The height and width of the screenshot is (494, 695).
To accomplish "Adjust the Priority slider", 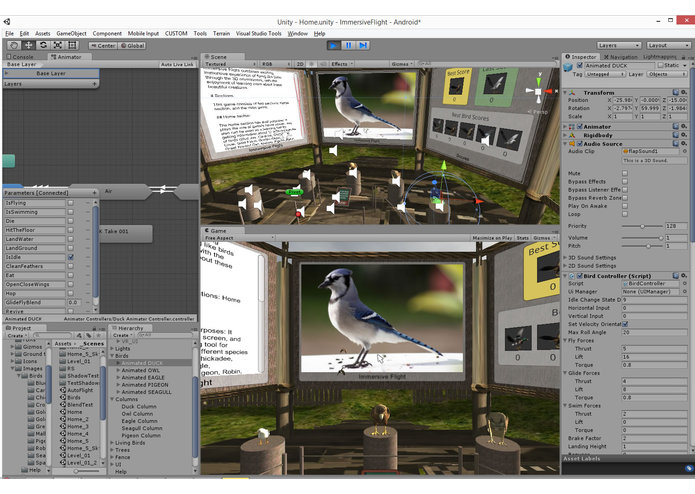I will pyautogui.click(x=642, y=226).
